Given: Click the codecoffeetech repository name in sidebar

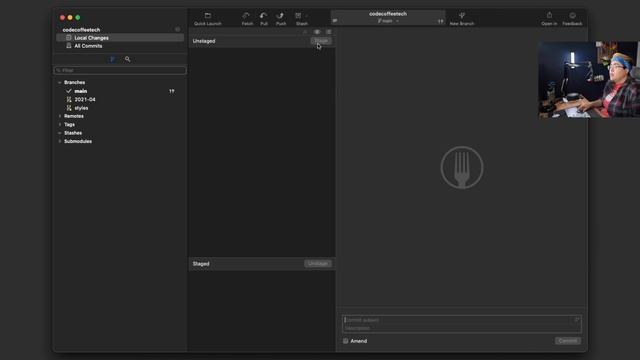Looking at the screenshot, I should pyautogui.click(x=81, y=30).
